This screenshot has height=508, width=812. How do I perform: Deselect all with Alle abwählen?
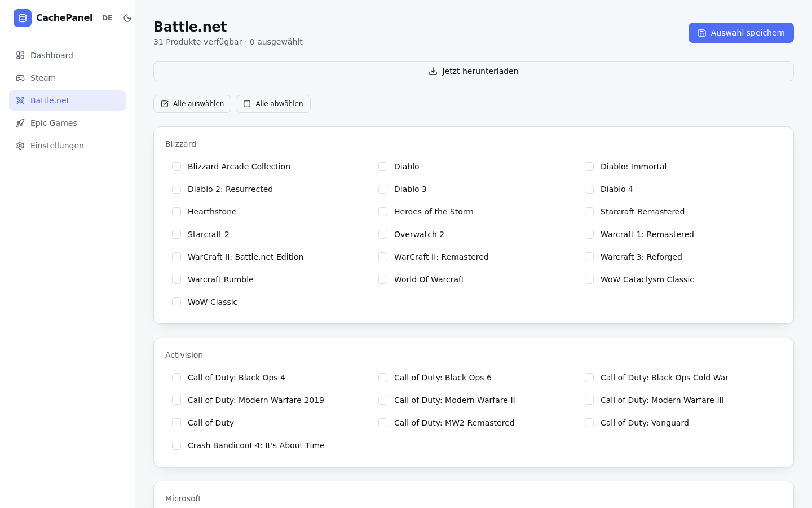pyautogui.click(x=273, y=104)
